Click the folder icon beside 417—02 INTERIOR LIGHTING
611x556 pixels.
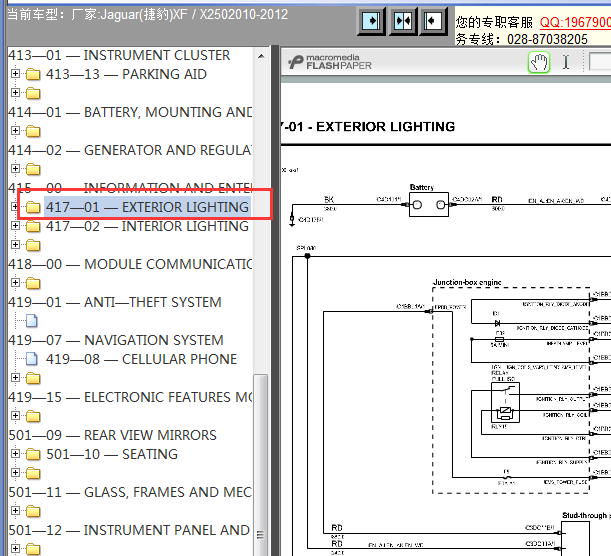[33, 226]
